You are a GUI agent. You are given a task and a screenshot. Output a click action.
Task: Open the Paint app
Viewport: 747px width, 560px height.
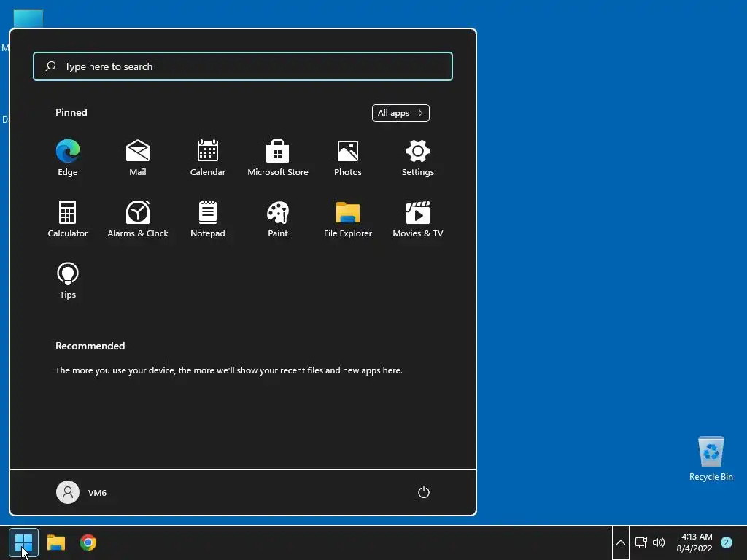(278, 219)
